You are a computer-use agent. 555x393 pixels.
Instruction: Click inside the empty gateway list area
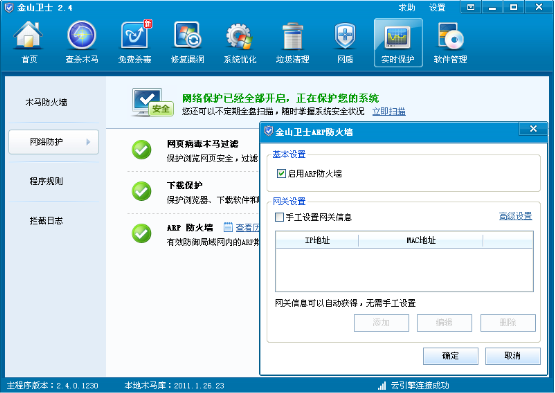point(404,269)
